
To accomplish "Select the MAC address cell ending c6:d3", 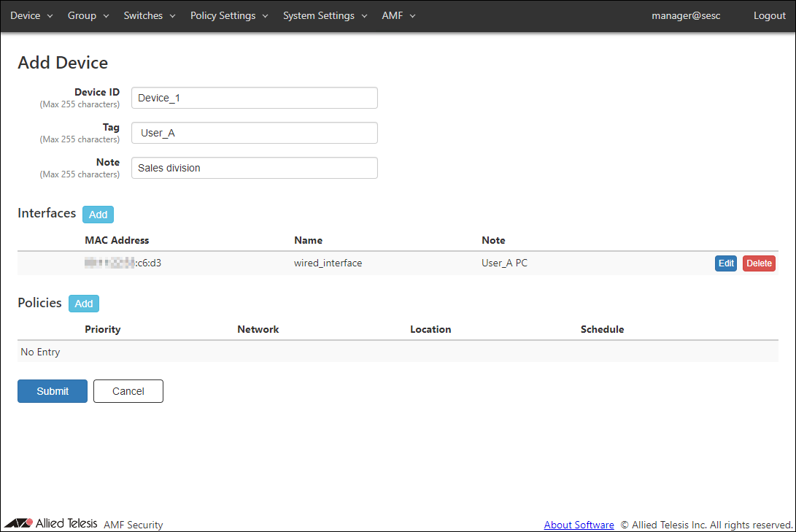I will [123, 263].
